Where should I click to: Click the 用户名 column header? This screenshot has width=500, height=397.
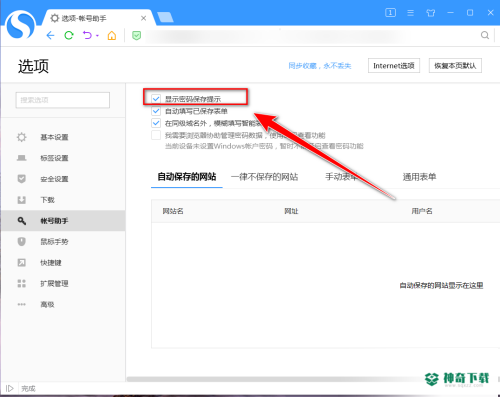[x=422, y=211]
